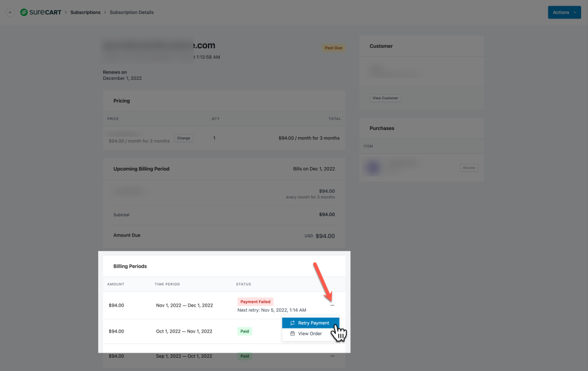Click the AMOUNT column header in Billing Periods
Viewport: 588px width, 371px height.
[115, 284]
